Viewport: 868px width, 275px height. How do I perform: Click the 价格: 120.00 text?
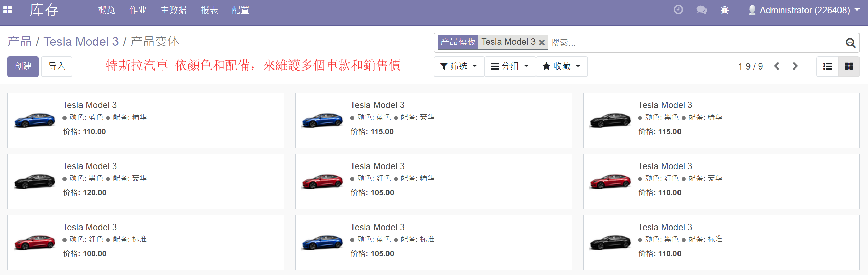(85, 193)
